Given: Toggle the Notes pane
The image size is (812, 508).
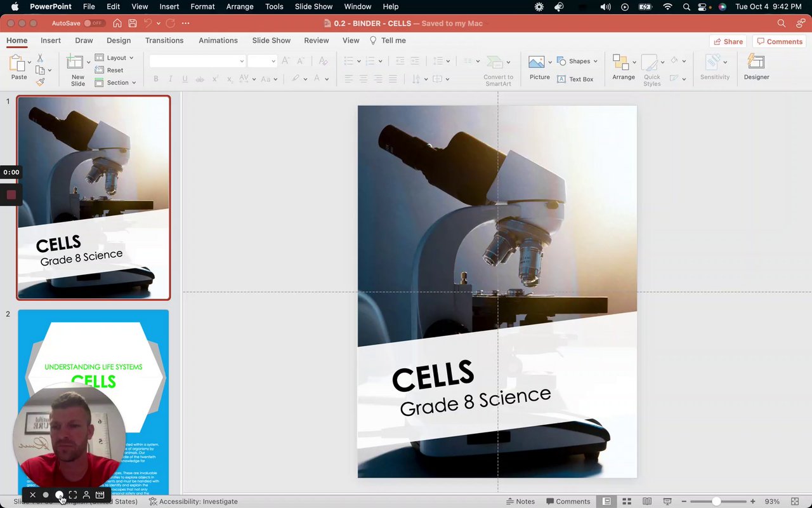Looking at the screenshot, I should tap(520, 502).
